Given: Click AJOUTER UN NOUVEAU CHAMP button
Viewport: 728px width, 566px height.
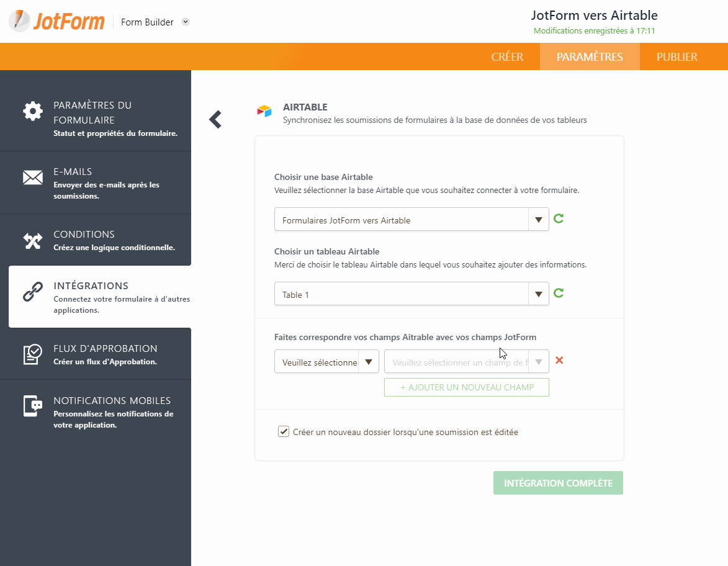Looking at the screenshot, I should coord(467,387).
